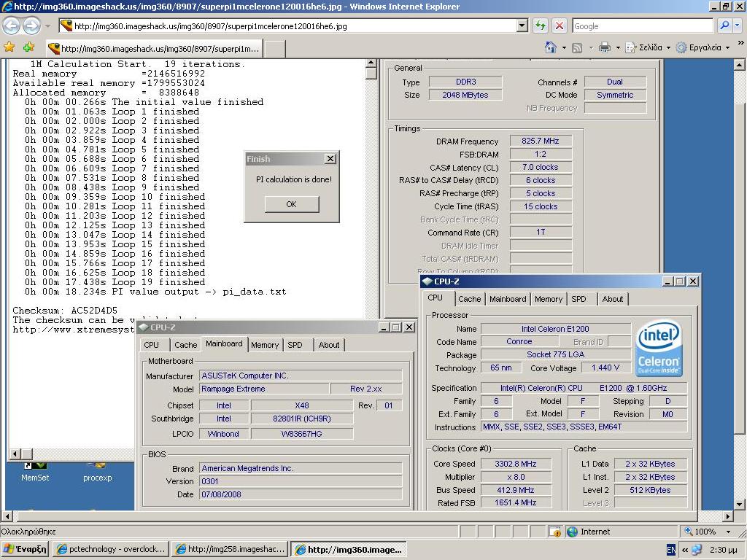Select Memory tab in right CPU-Z window
Viewport: 747px width, 560px height.
(549, 299)
